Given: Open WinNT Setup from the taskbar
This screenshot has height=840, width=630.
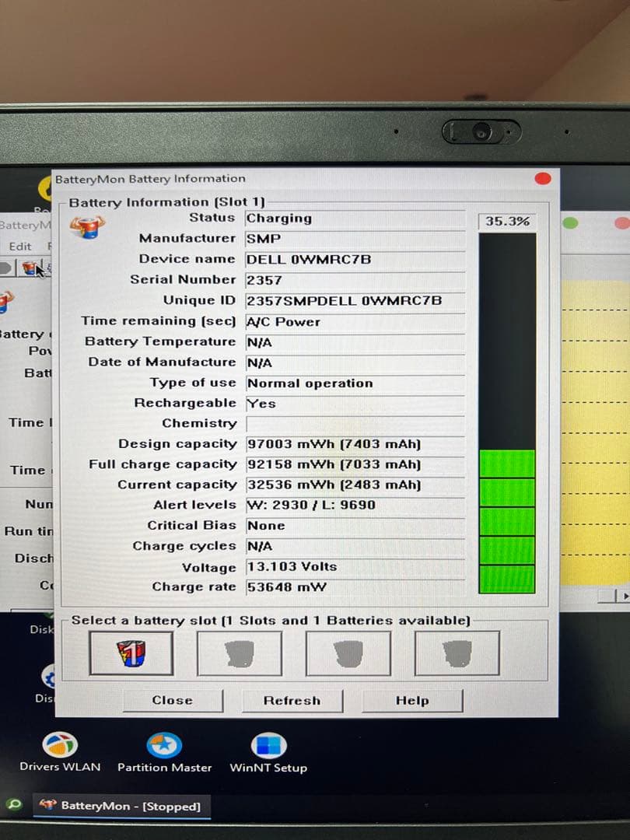Looking at the screenshot, I should coord(268,743).
